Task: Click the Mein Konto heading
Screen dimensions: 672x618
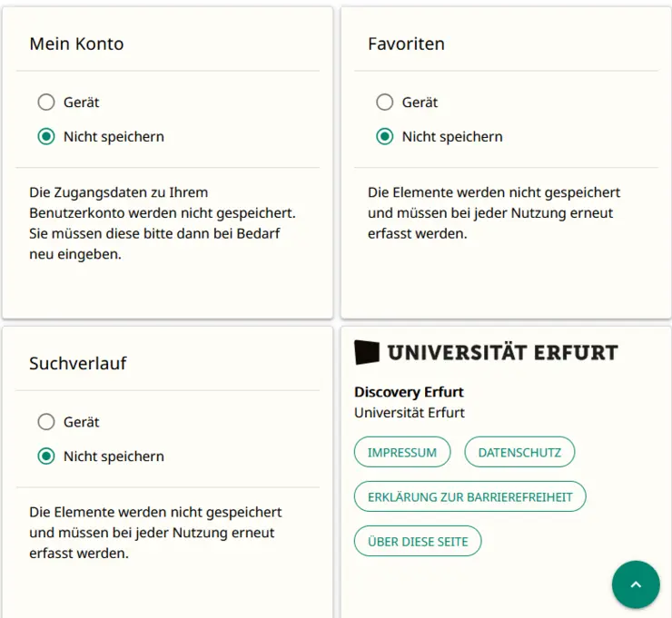Action: point(76,44)
